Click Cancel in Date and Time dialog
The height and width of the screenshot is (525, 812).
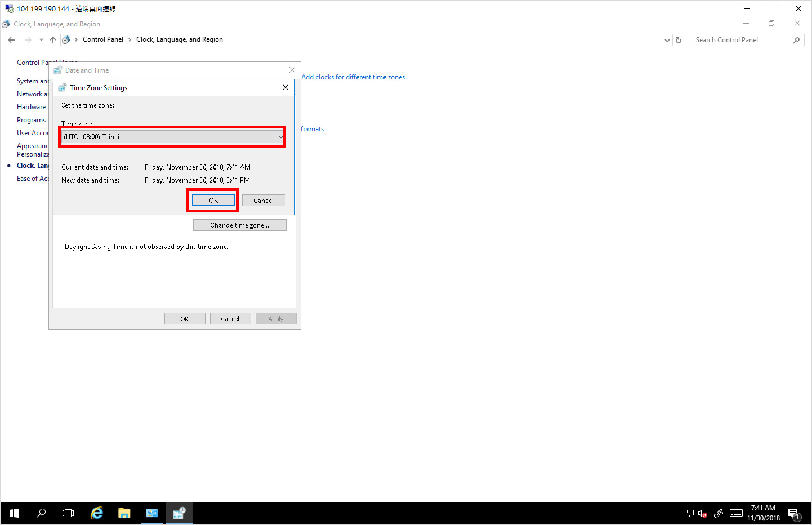click(230, 319)
